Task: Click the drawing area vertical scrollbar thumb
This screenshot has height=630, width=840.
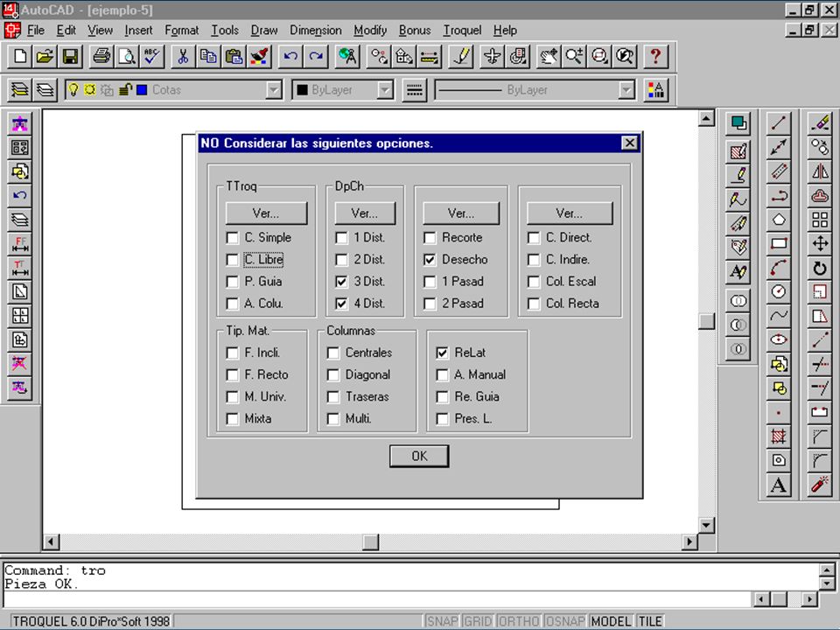Action: tap(707, 321)
